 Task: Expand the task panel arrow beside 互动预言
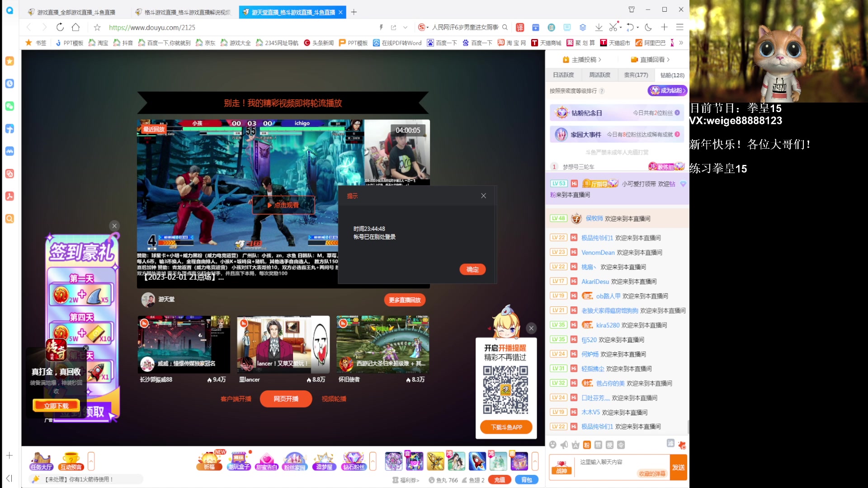coord(91,461)
